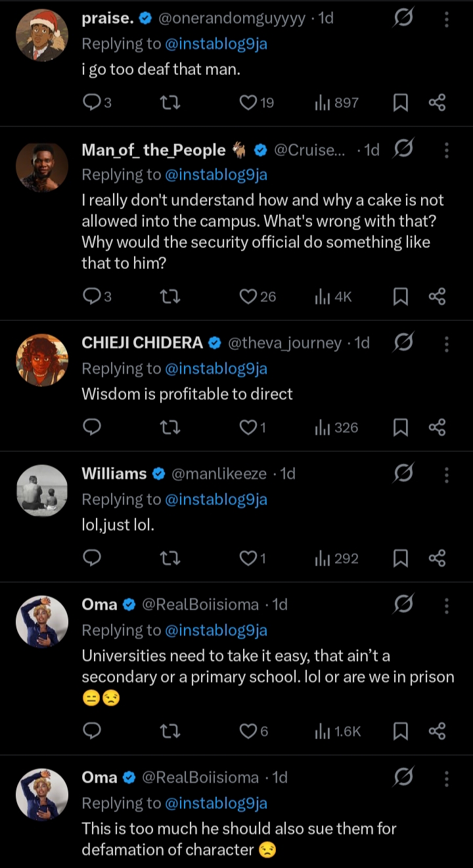The image size is (473, 868).
Task: Click the Grok icon on praise.'s reply
Action: point(402,19)
